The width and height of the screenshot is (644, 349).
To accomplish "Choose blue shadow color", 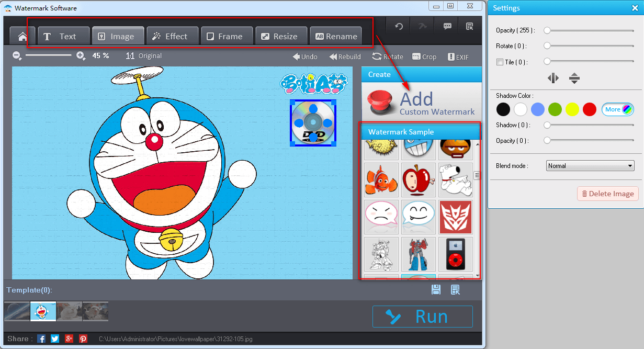I will 538,109.
